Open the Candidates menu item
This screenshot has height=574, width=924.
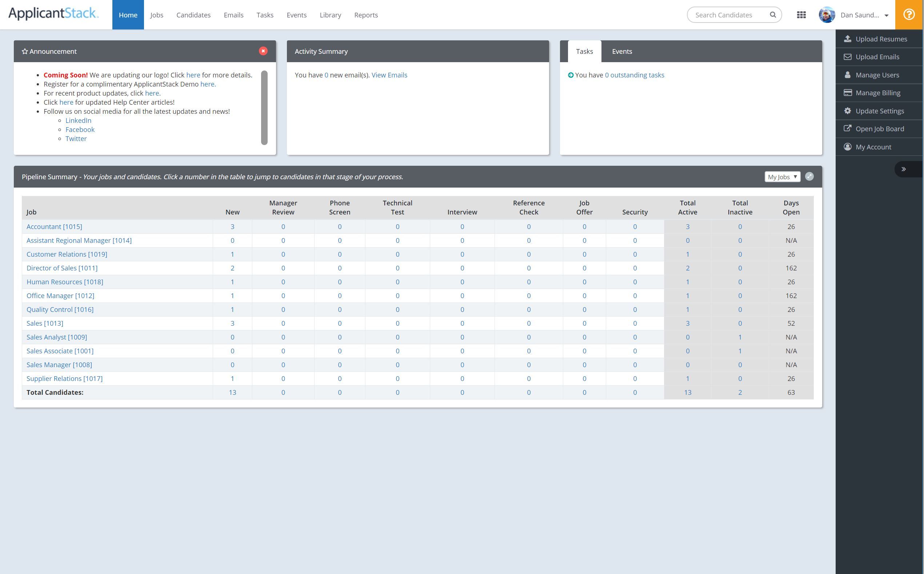point(193,15)
